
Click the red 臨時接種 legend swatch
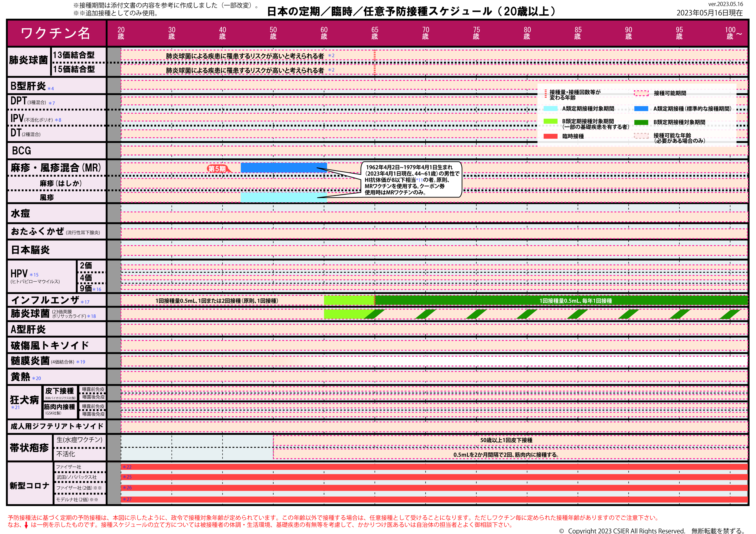point(550,136)
